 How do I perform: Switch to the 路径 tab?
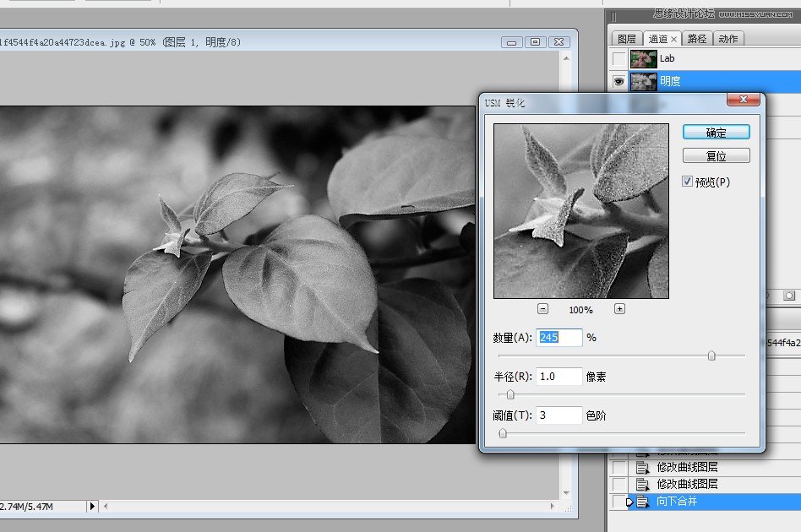tap(697, 39)
